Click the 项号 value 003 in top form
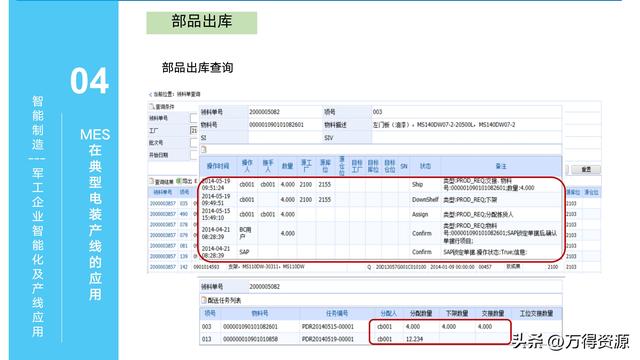Image resolution: width=640 pixels, height=360 pixels. (377, 112)
